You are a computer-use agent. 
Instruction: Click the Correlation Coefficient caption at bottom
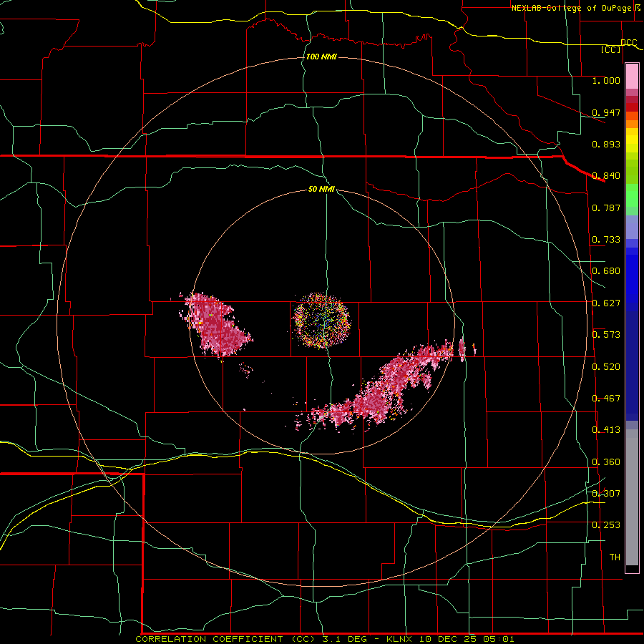coord(324,639)
